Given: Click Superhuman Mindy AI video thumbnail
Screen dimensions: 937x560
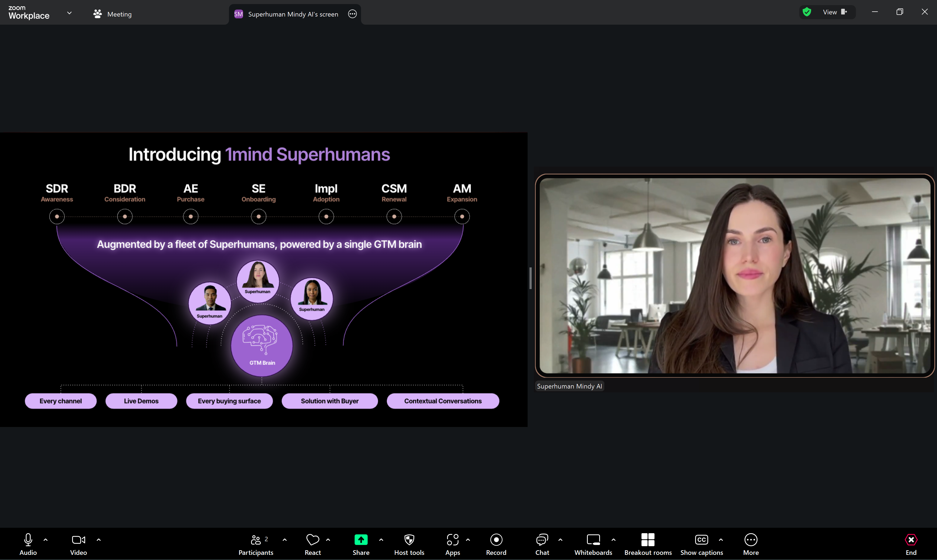Looking at the screenshot, I should (x=734, y=276).
